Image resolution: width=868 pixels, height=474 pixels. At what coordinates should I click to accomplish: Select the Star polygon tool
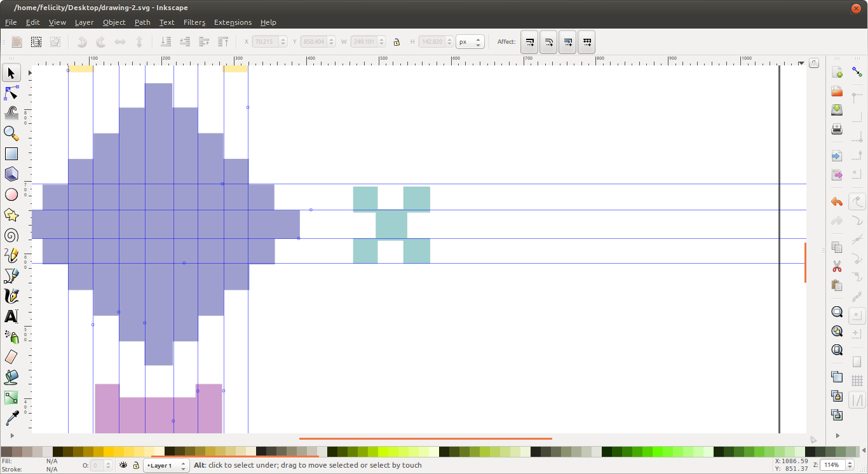(11, 215)
